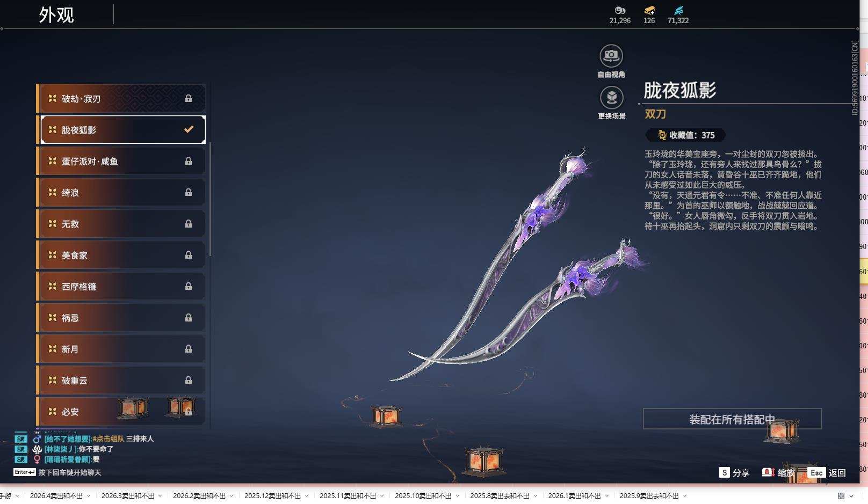Viewport: 868px width, 504px height.
Task: Click the lock icon on 新月
Action: (x=189, y=349)
